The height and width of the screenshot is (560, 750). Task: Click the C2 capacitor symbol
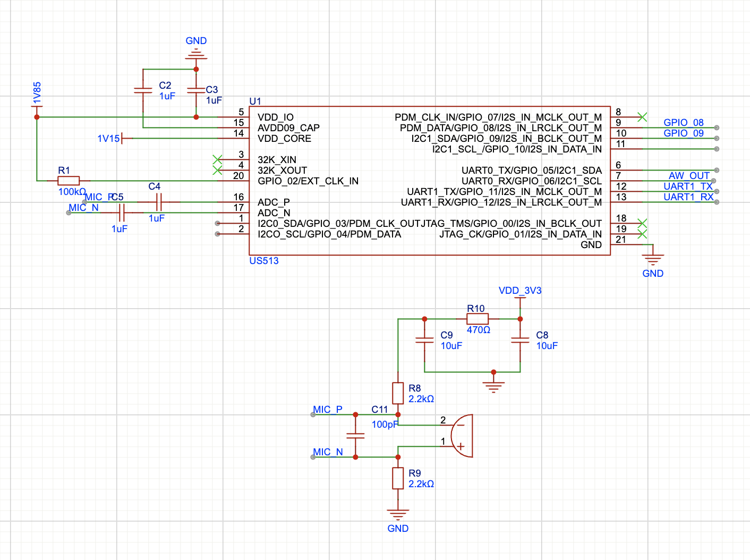pos(143,90)
